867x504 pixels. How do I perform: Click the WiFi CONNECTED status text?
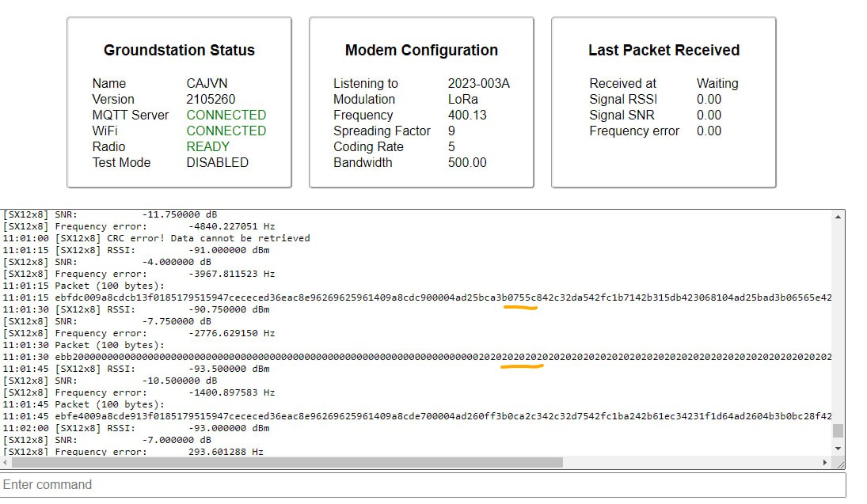pos(226,131)
